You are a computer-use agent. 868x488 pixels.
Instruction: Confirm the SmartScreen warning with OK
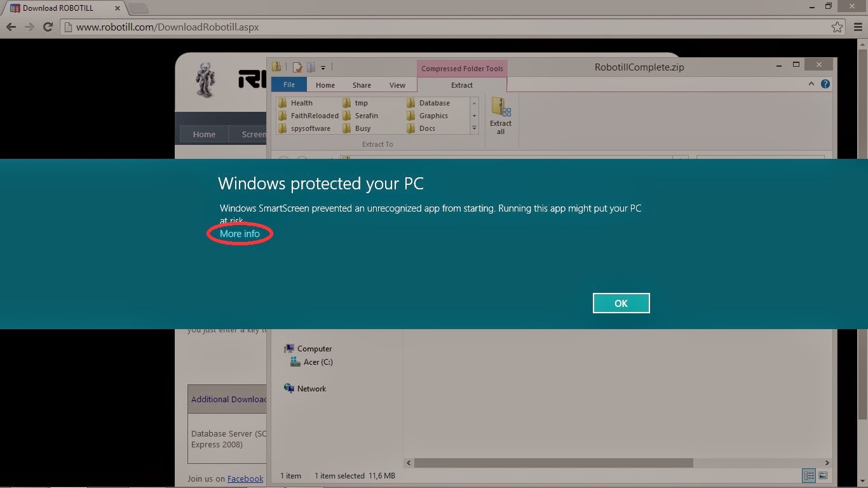pyautogui.click(x=621, y=303)
